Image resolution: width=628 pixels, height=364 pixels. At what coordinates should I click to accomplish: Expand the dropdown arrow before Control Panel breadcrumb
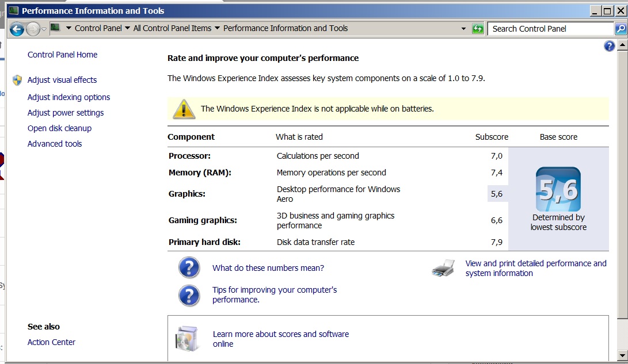68,28
